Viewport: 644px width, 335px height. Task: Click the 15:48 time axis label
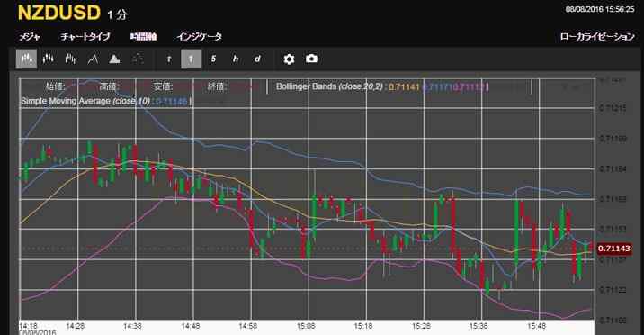coord(537,326)
